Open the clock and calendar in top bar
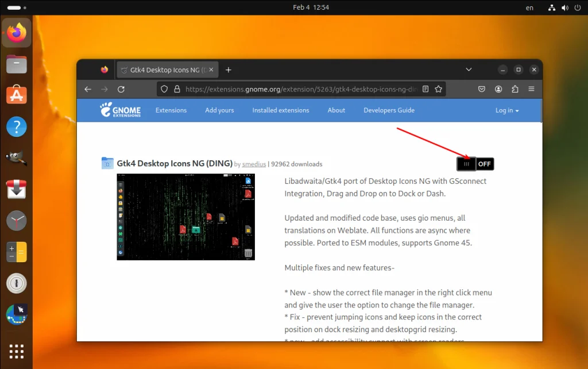Screen dimensions: 588x369 click(x=311, y=7)
